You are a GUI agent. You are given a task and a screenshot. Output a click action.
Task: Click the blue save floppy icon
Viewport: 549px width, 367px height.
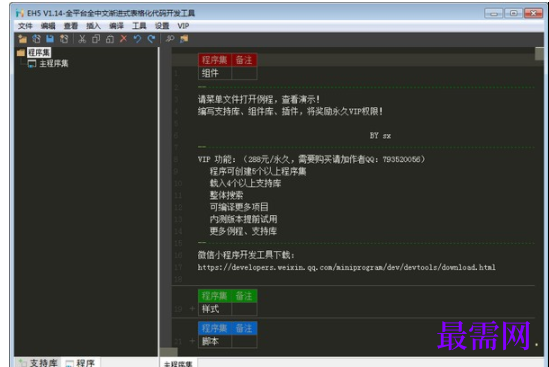[x=50, y=39]
